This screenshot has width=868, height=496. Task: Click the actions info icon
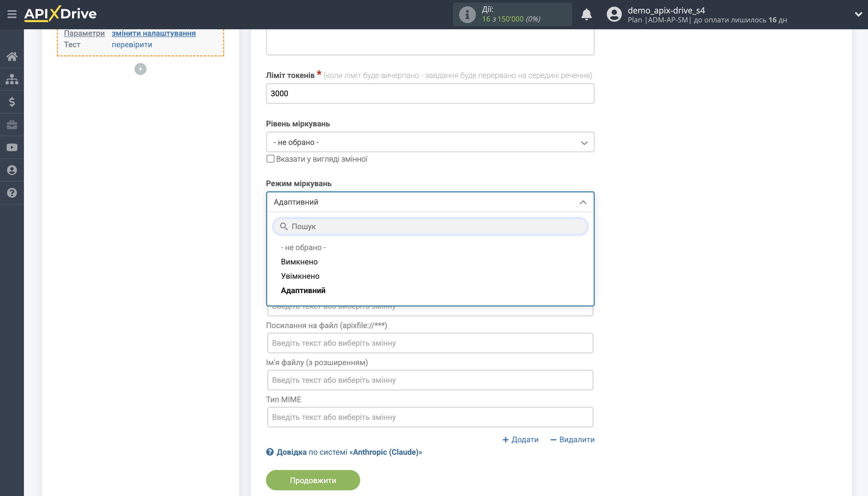click(467, 14)
